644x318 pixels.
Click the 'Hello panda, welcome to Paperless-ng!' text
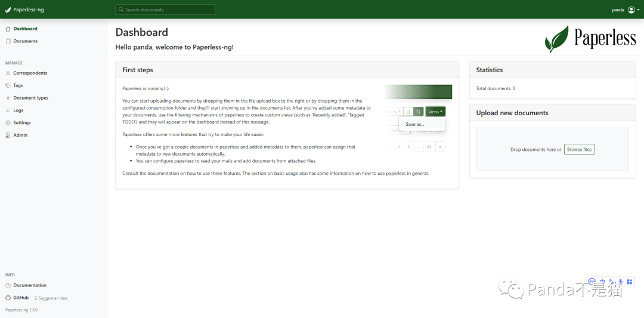pyautogui.click(x=175, y=47)
